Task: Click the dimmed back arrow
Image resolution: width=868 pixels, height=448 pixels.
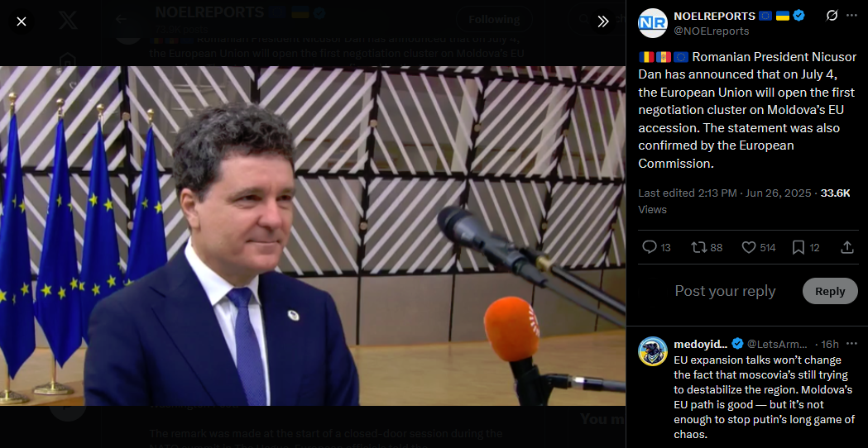Action: click(121, 19)
